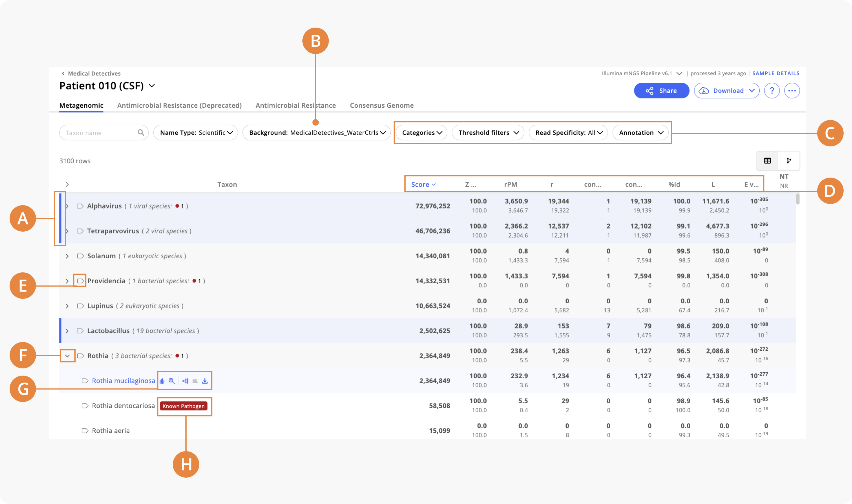Click annotation tag icon for Alphavirus
This screenshot has width=852, height=504.
pyautogui.click(x=80, y=206)
